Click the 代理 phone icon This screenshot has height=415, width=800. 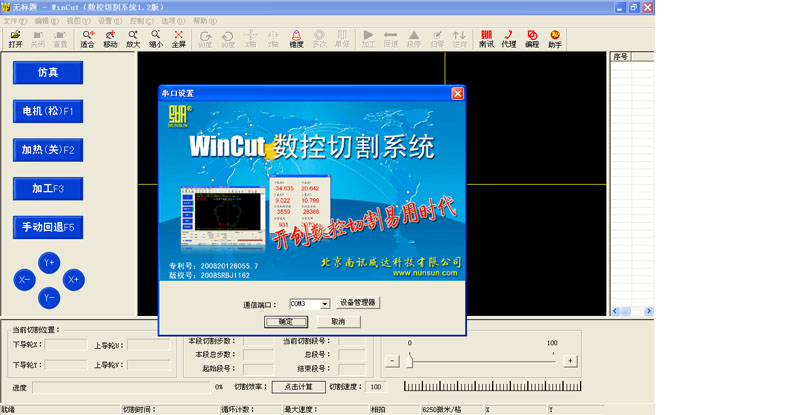509,39
